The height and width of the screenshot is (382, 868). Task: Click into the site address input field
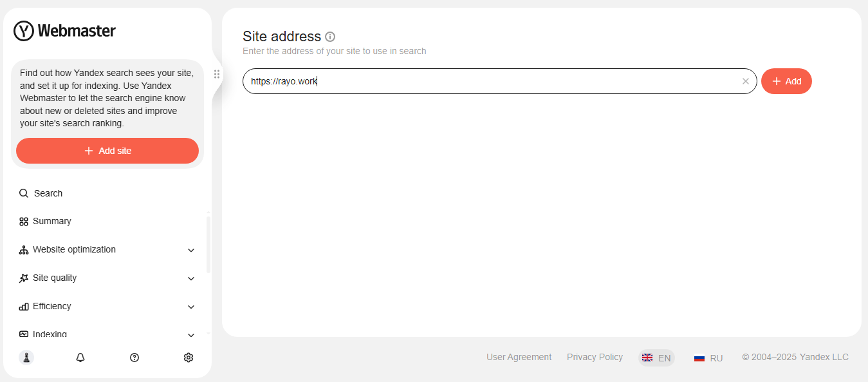click(489, 81)
